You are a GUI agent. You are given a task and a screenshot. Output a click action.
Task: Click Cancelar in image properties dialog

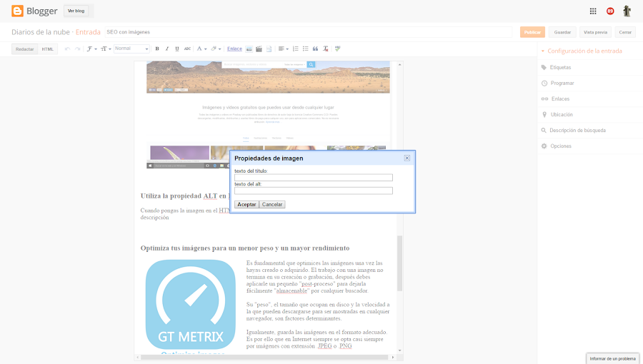pos(272,204)
